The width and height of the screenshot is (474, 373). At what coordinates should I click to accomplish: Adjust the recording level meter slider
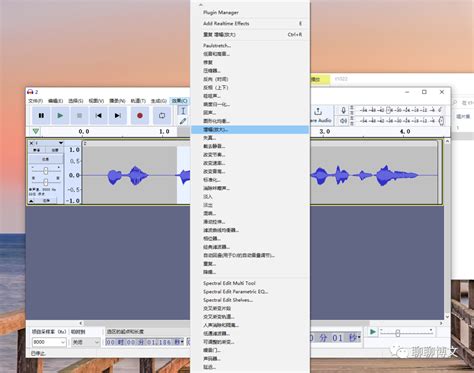[x=388, y=110]
